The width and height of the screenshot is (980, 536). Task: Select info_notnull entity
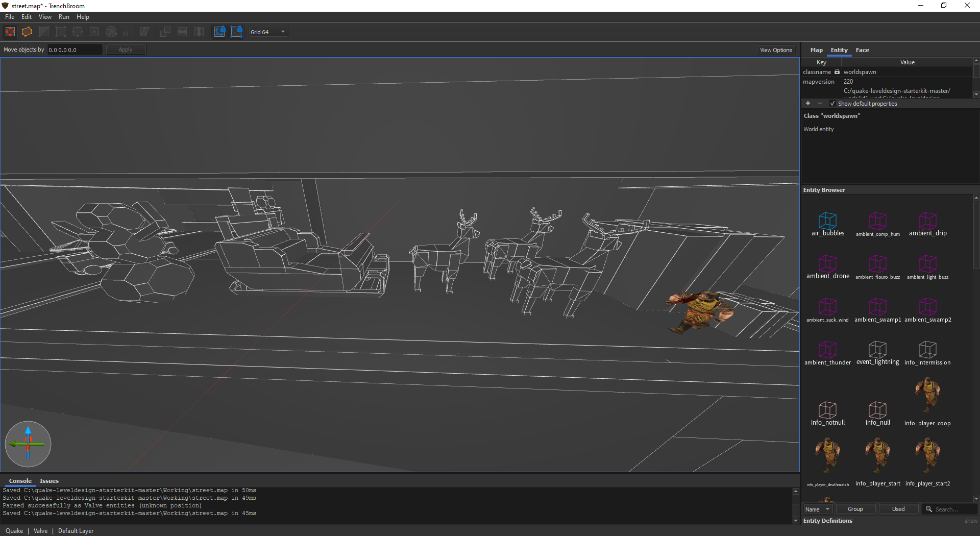click(x=828, y=412)
